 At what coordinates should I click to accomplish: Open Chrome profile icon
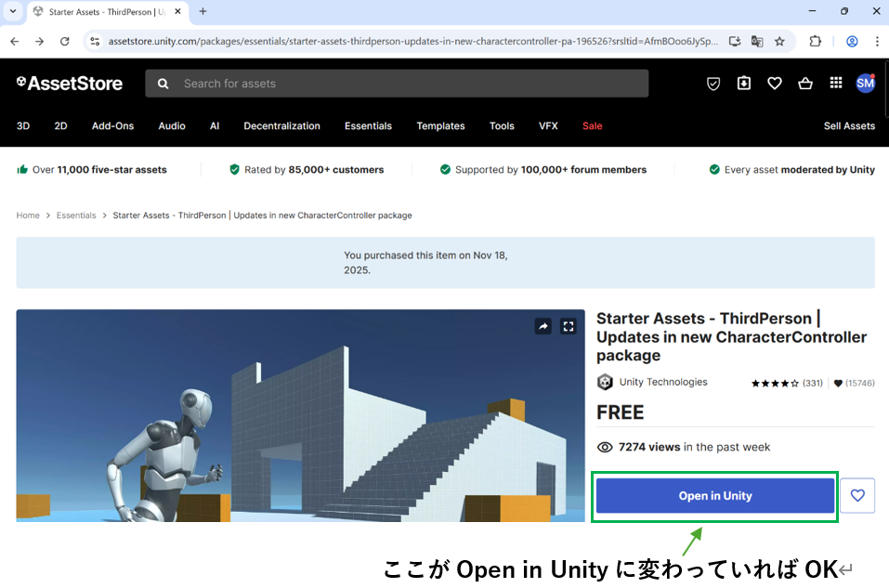pyautogui.click(x=852, y=42)
